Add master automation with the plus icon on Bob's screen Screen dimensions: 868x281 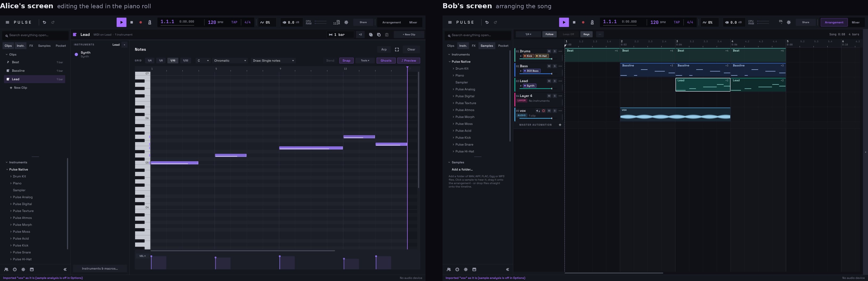point(560,125)
